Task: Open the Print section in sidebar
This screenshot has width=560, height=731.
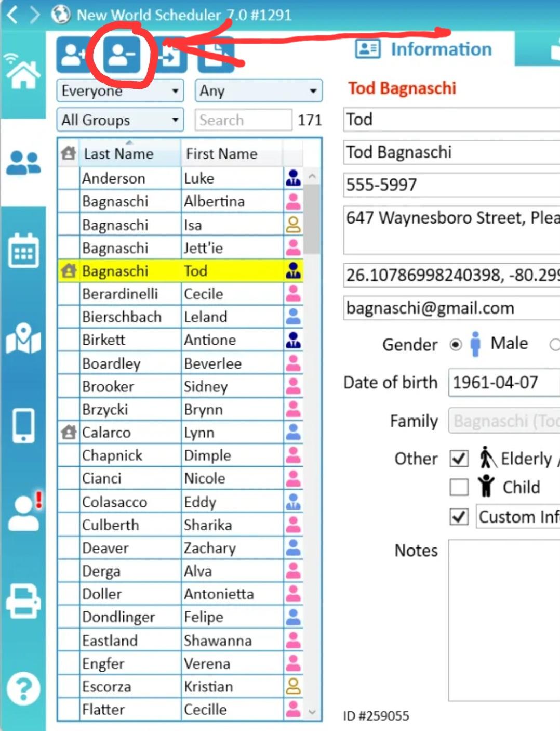Action: click(23, 601)
